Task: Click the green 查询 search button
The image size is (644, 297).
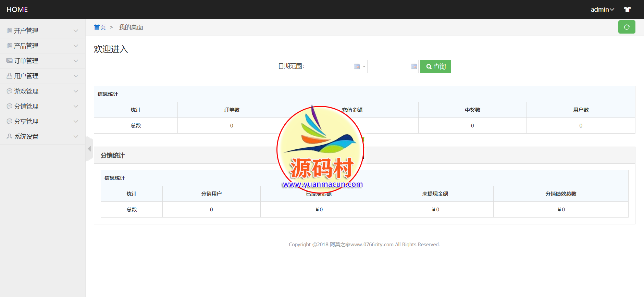Action: [435, 66]
